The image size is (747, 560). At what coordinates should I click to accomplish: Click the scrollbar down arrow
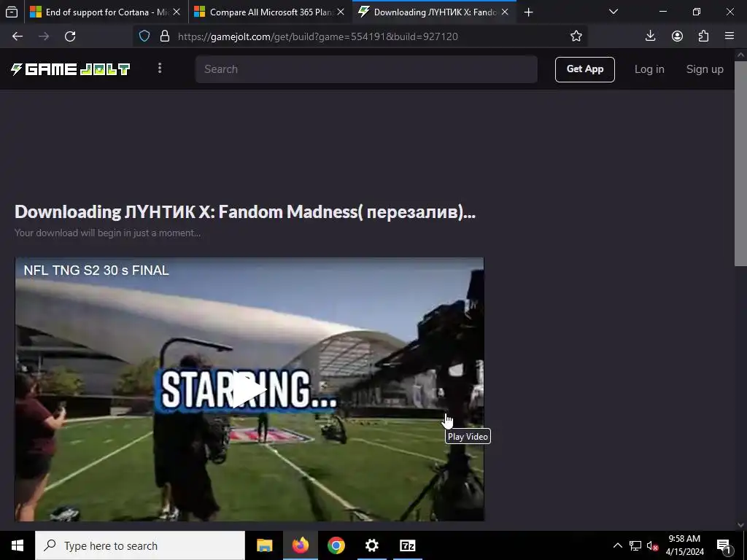pyautogui.click(x=740, y=525)
